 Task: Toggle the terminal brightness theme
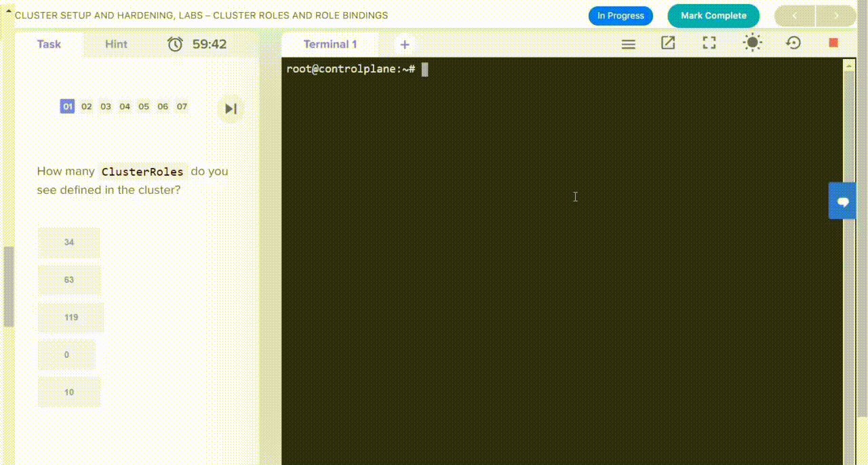click(752, 43)
